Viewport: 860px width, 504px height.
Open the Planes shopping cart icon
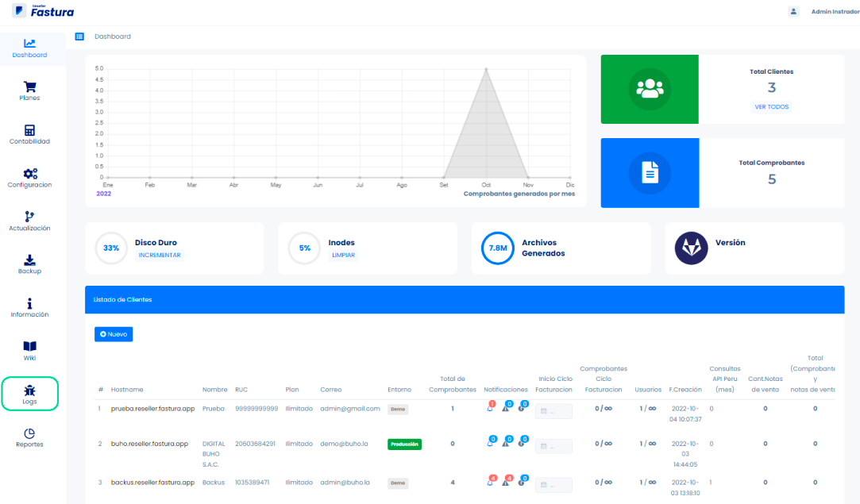(x=29, y=87)
